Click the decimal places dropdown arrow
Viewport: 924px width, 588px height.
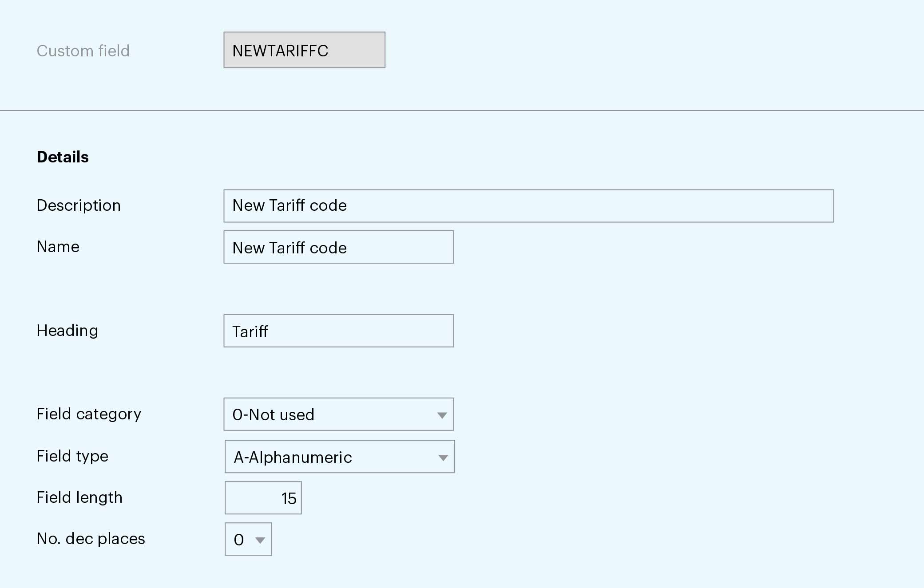pyautogui.click(x=260, y=540)
